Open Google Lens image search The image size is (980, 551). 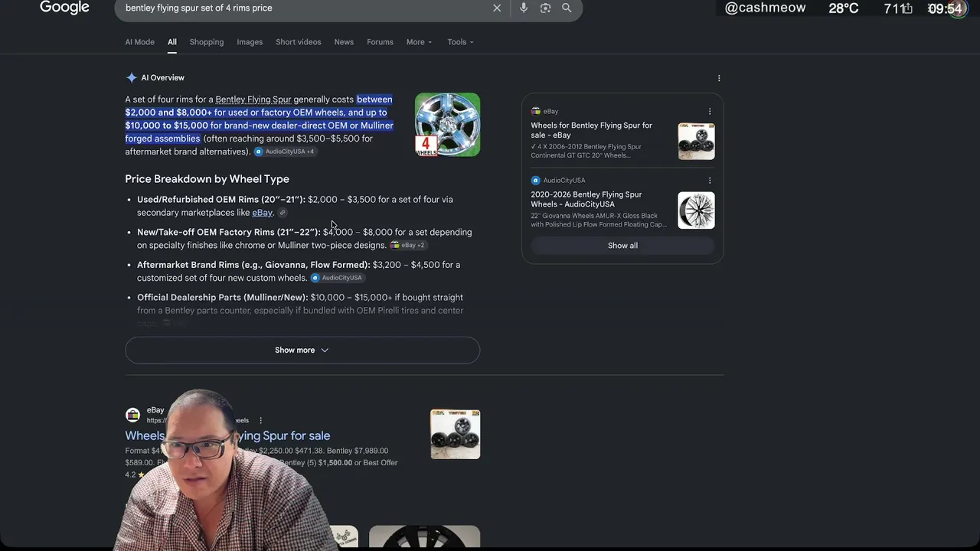(x=545, y=8)
